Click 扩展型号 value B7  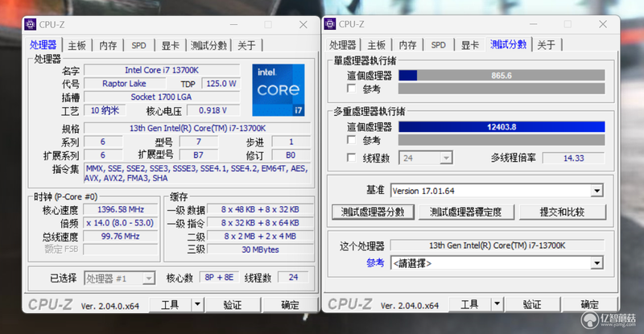pyautogui.click(x=198, y=155)
